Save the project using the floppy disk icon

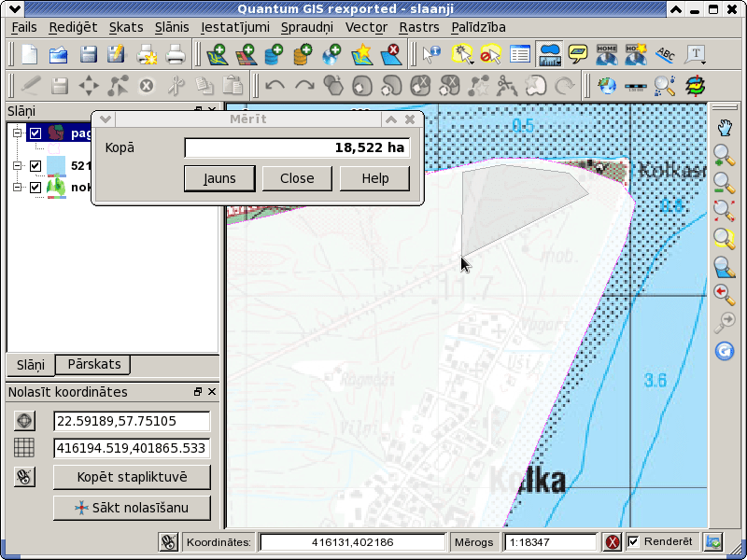pyautogui.click(x=88, y=54)
